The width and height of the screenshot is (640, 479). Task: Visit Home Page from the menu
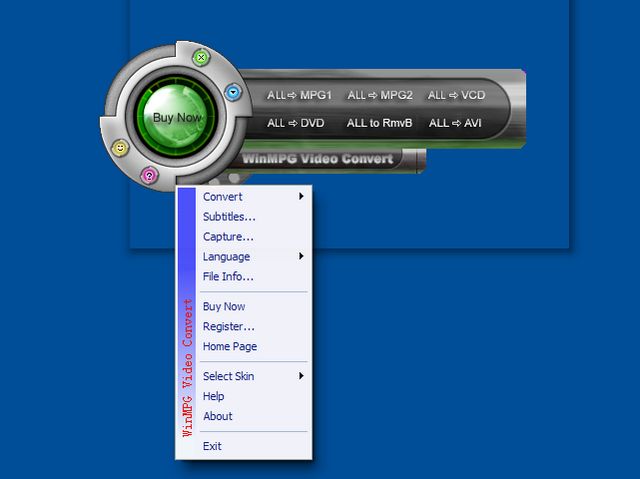coord(253,346)
